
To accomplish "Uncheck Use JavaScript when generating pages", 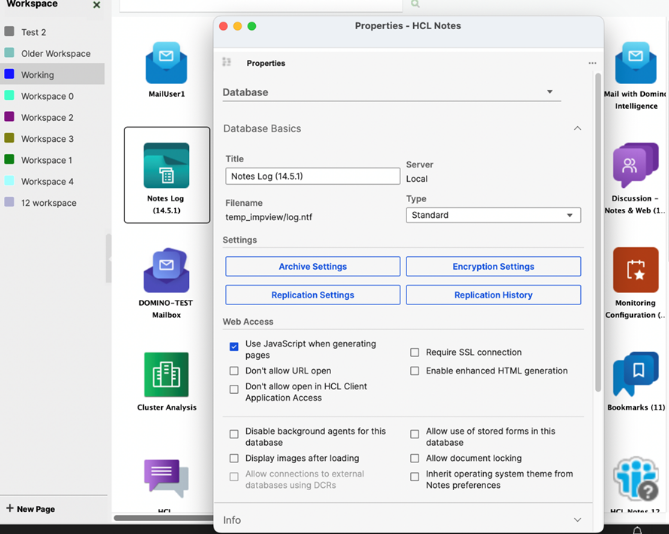I will click(234, 346).
